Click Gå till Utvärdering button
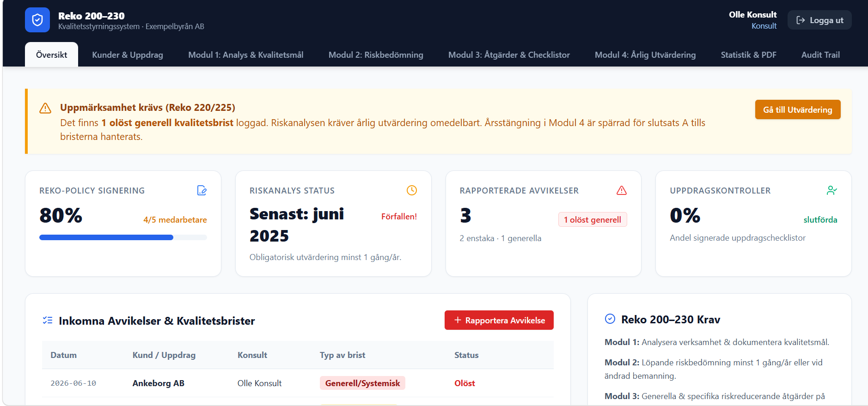The height and width of the screenshot is (406, 868). tap(798, 109)
